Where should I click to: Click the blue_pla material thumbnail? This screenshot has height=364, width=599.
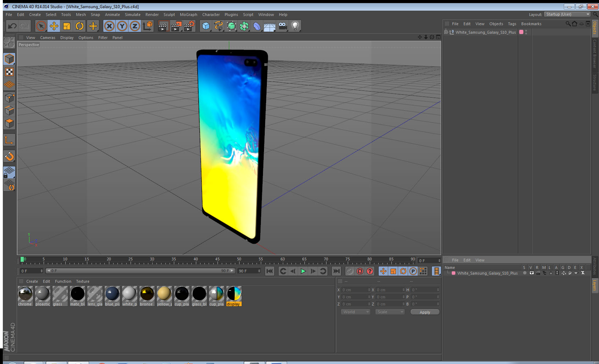tap(112, 293)
